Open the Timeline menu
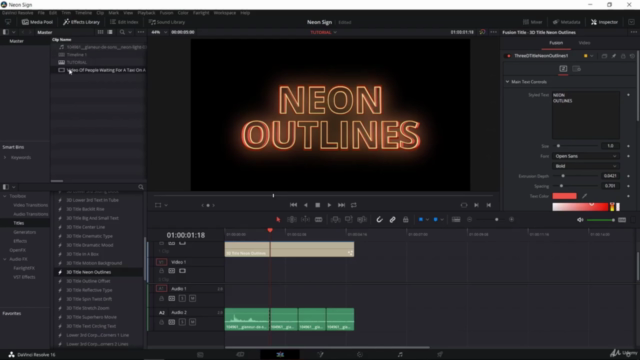Viewport: 640px width, 360px height. pyautogui.click(x=84, y=13)
